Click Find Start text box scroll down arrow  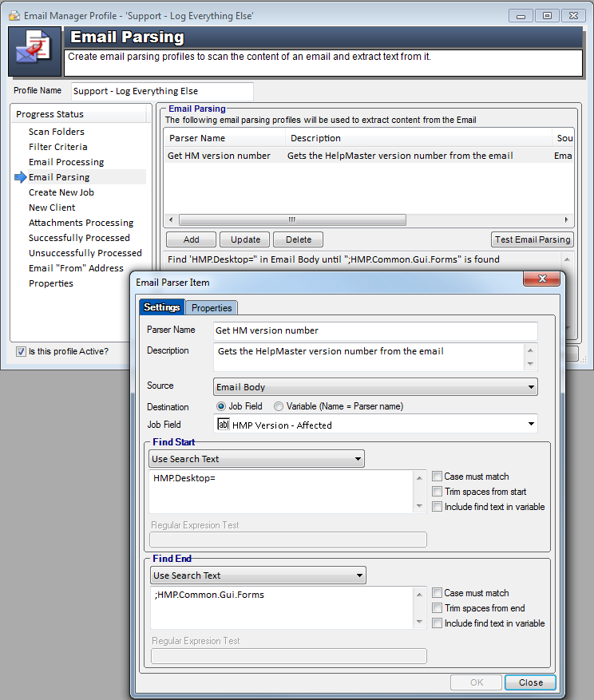click(x=419, y=506)
